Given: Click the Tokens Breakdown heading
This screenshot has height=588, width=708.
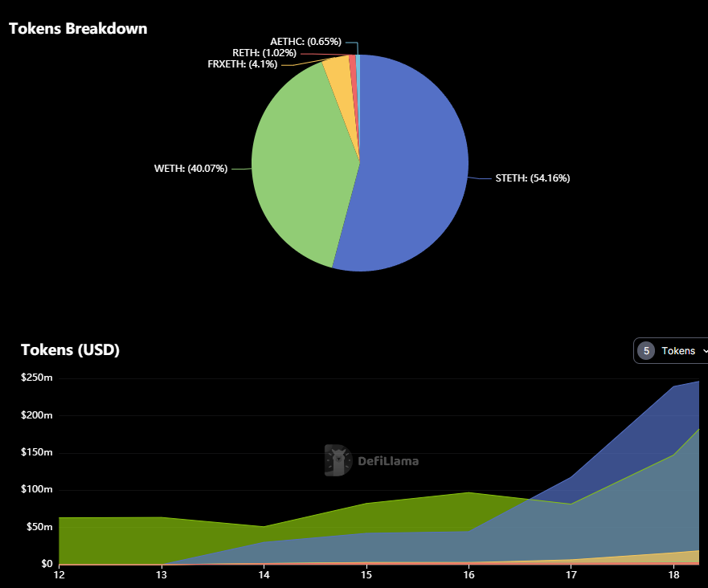Looking at the screenshot, I should (x=78, y=28).
